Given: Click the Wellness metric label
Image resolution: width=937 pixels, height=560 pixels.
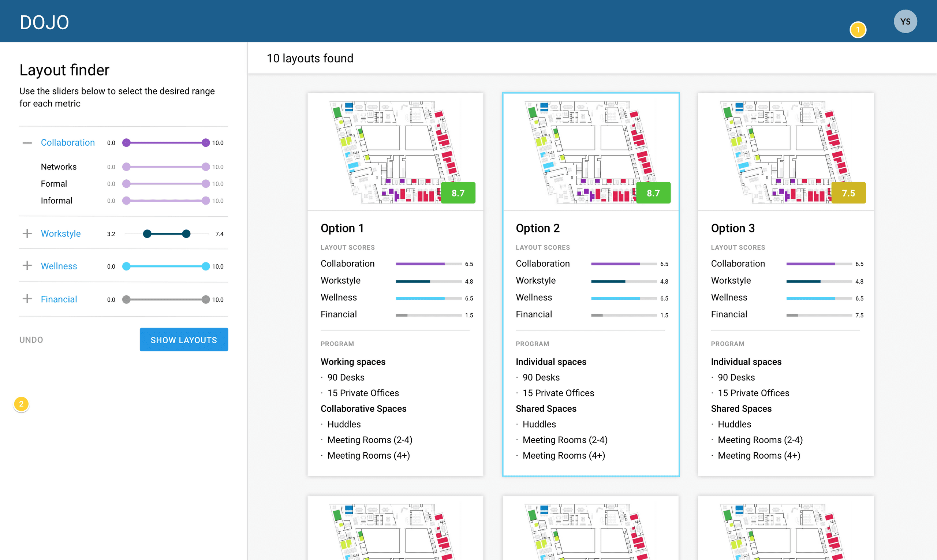Looking at the screenshot, I should pos(59,266).
